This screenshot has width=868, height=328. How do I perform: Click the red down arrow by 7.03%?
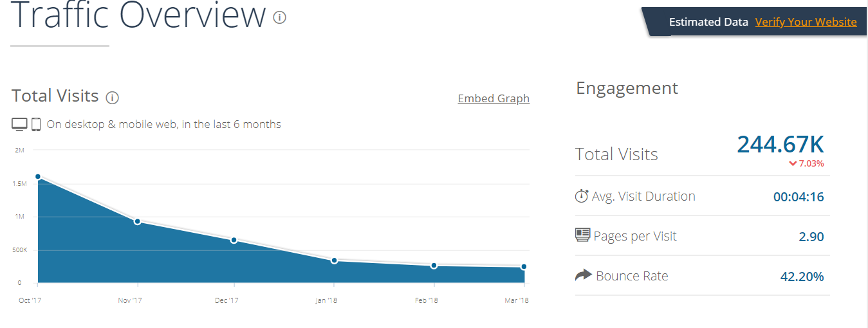pos(793,163)
